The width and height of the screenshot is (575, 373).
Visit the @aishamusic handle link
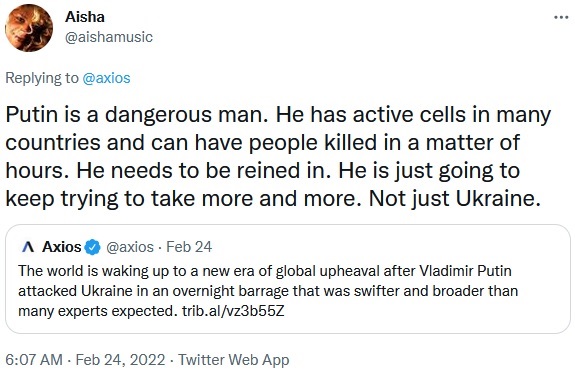coord(109,37)
